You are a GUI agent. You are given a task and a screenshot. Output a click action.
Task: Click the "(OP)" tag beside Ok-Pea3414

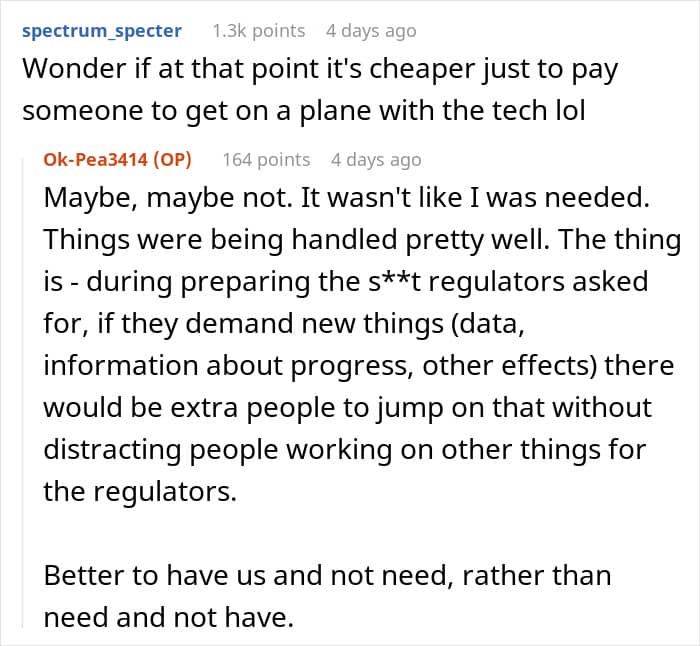(172, 159)
